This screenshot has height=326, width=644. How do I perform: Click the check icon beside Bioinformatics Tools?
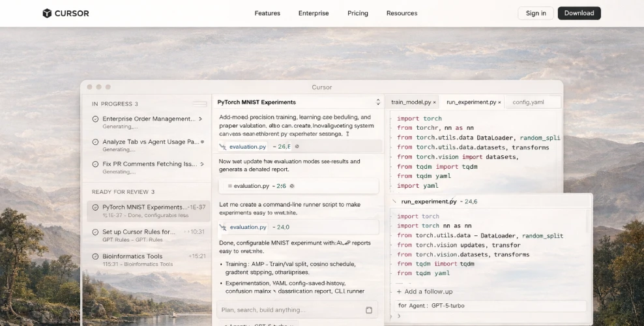[96, 256]
